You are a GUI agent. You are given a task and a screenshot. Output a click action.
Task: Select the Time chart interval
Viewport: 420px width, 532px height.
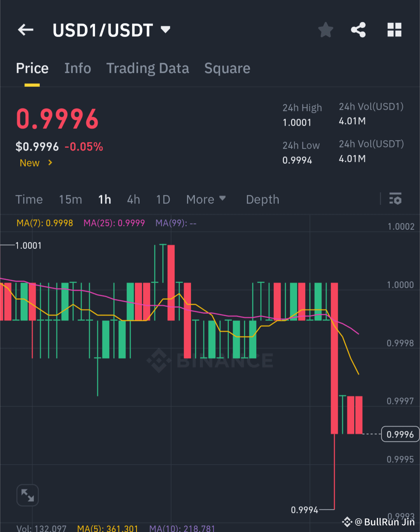pos(29,199)
